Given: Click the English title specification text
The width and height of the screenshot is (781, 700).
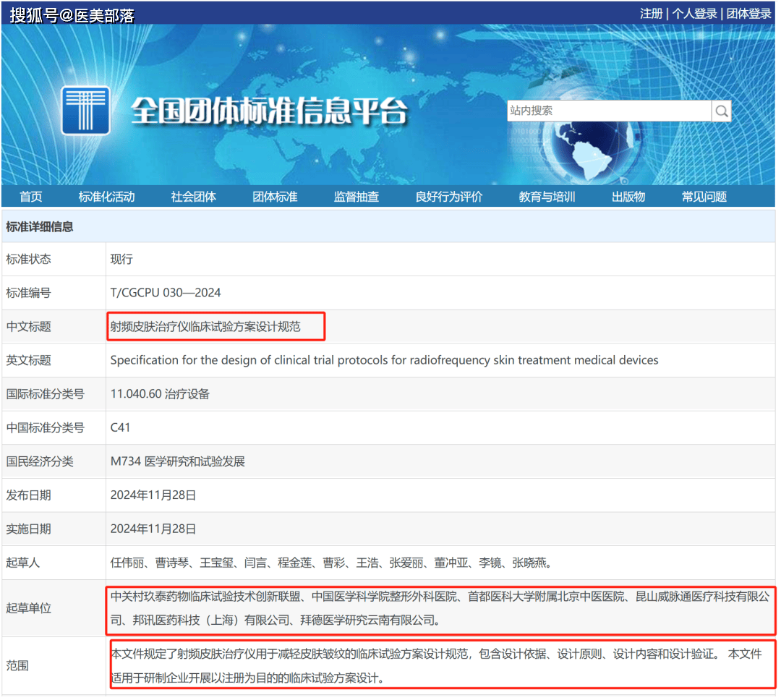Looking at the screenshot, I should (384, 360).
